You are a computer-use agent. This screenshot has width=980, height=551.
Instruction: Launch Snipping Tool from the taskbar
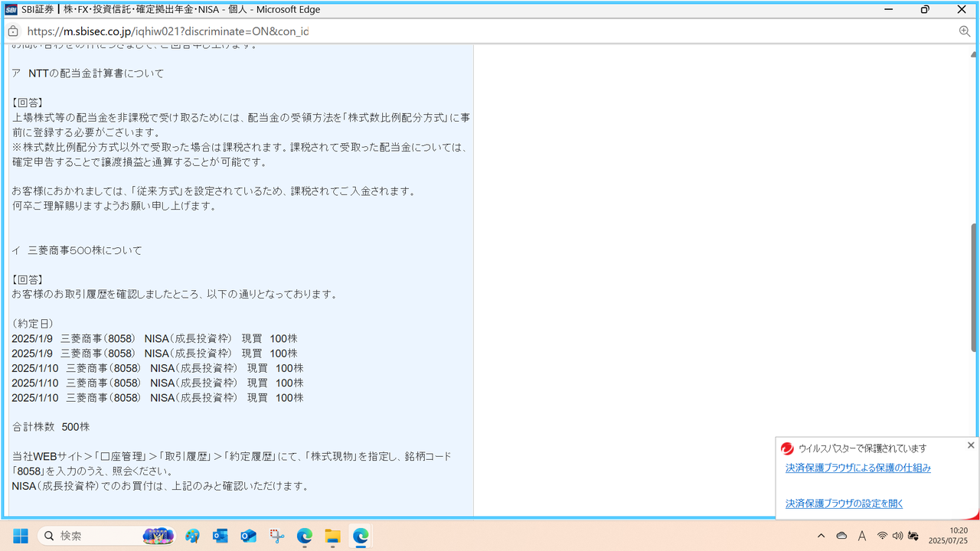point(277,536)
